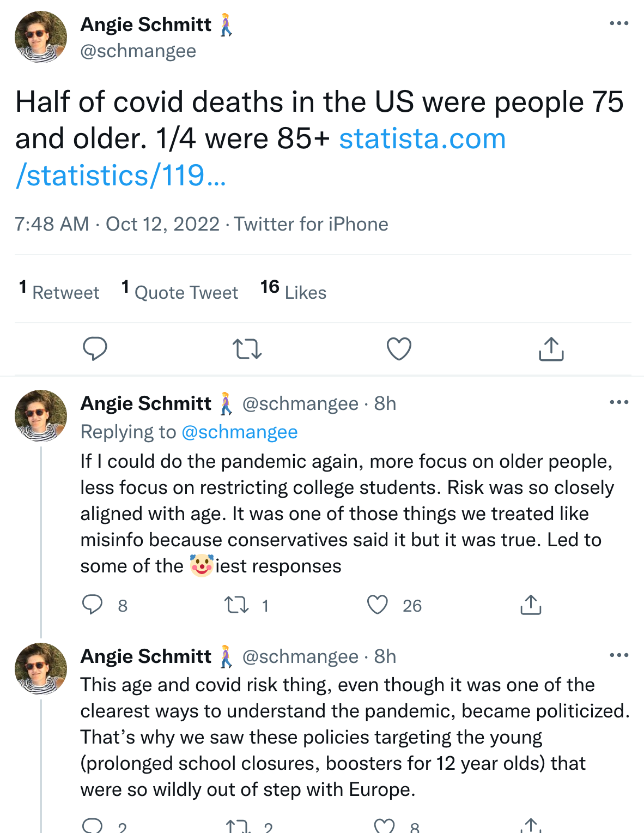Open more options on first reply
The height and width of the screenshot is (833, 644).
coord(619,402)
